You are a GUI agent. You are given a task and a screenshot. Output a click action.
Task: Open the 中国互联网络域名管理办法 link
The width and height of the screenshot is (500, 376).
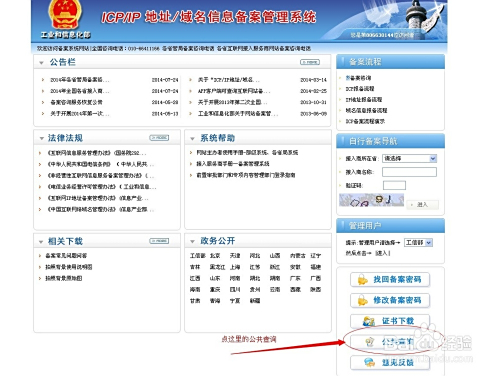coord(101,210)
